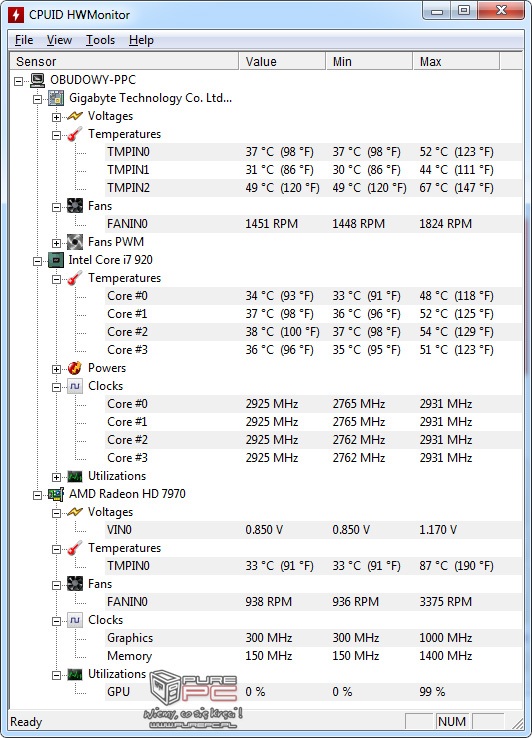
Task: Expand the Fans PWM node
Action: point(56,243)
